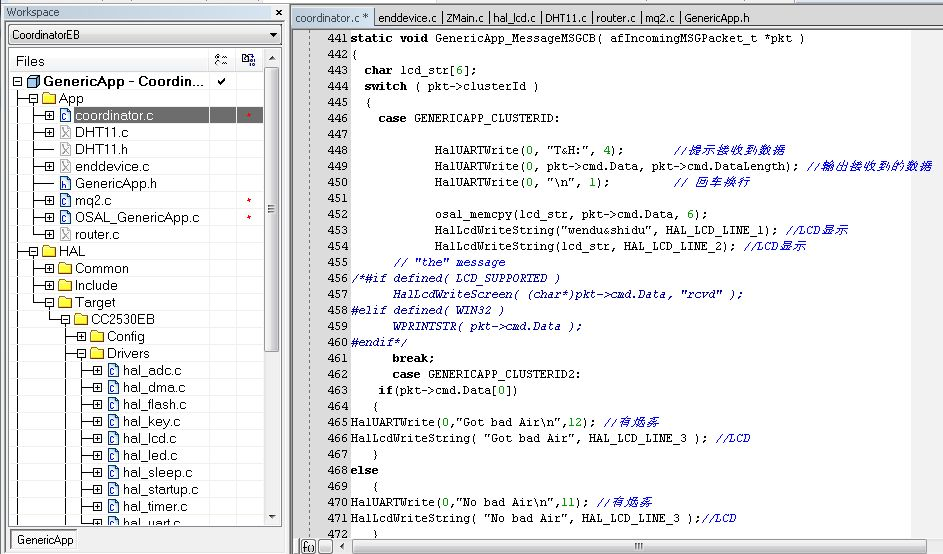Open the CoordinatorEB configuration dropdown

coord(273,35)
